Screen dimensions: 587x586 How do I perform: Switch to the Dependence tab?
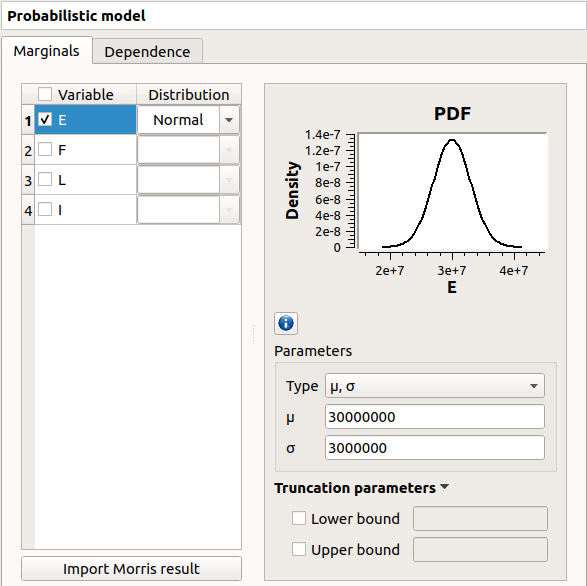click(x=147, y=52)
